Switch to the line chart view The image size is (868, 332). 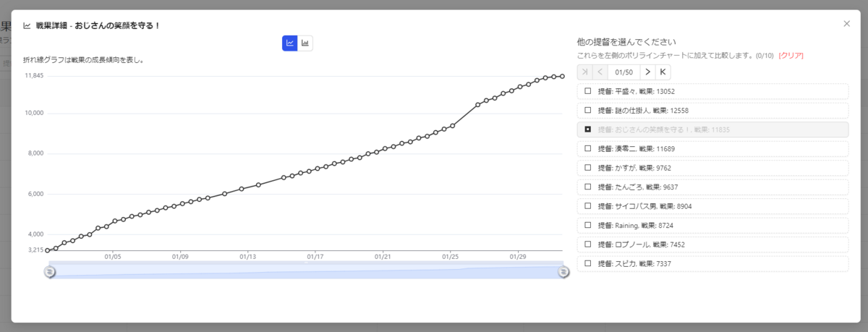[289, 43]
